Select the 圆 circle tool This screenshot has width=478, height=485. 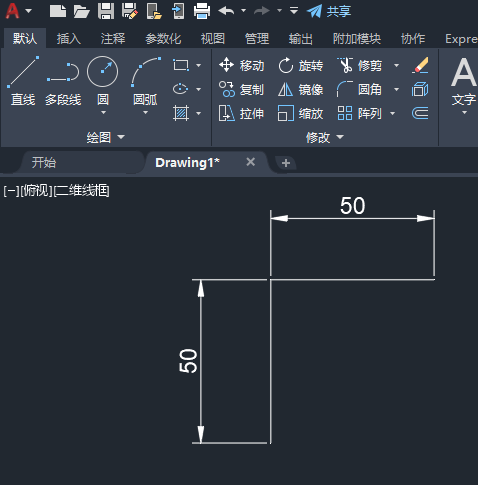pyautogui.click(x=102, y=81)
